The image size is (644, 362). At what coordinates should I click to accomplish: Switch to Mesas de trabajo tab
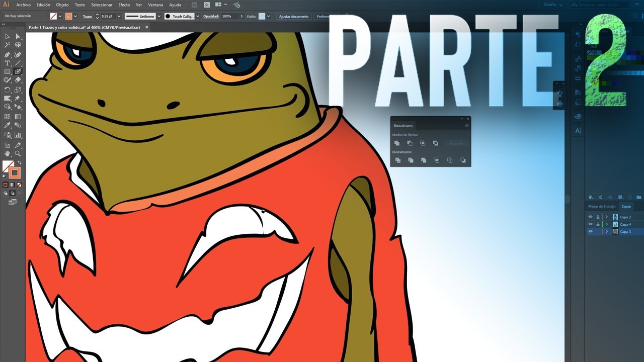tap(602, 206)
